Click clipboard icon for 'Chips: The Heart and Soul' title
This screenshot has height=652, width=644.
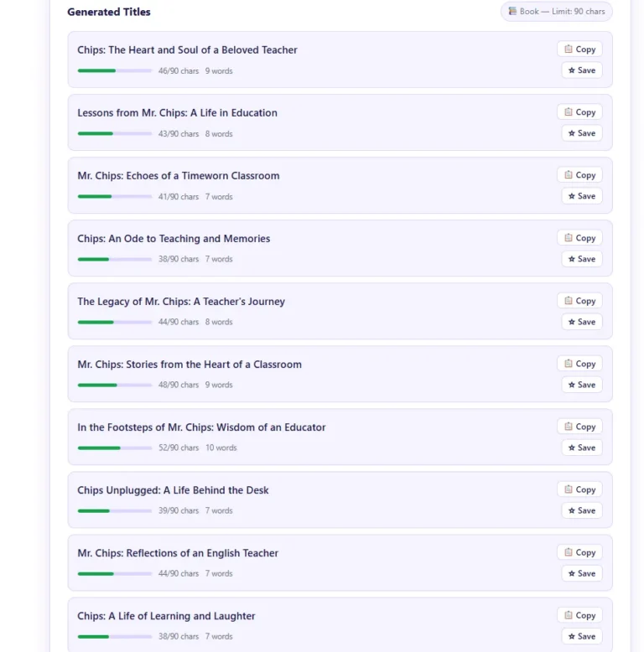569,49
